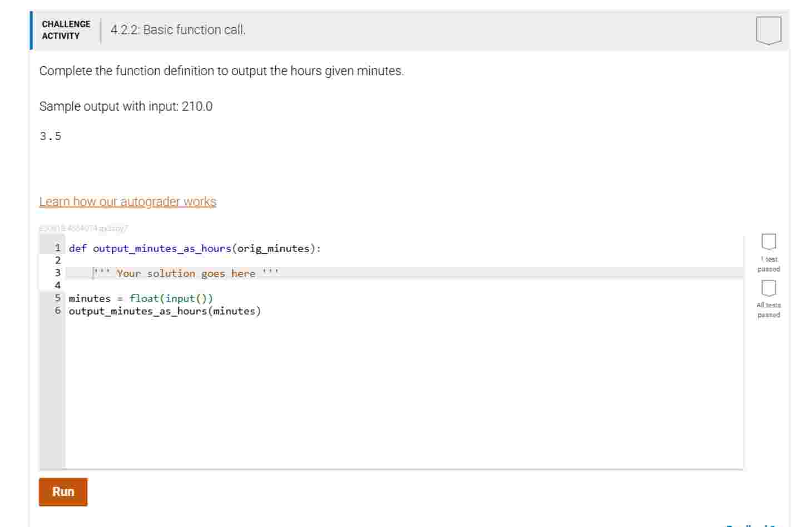Click the '1 test passed' label

(x=769, y=264)
